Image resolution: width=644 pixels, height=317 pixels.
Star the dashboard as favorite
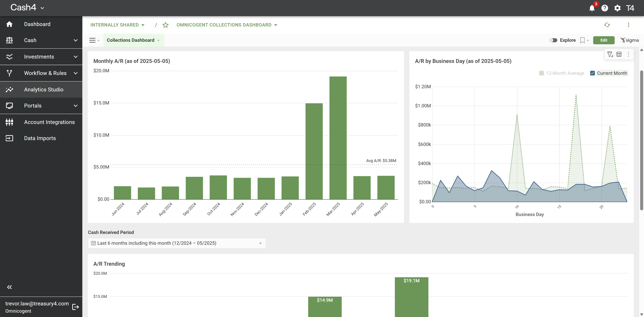coord(166,25)
